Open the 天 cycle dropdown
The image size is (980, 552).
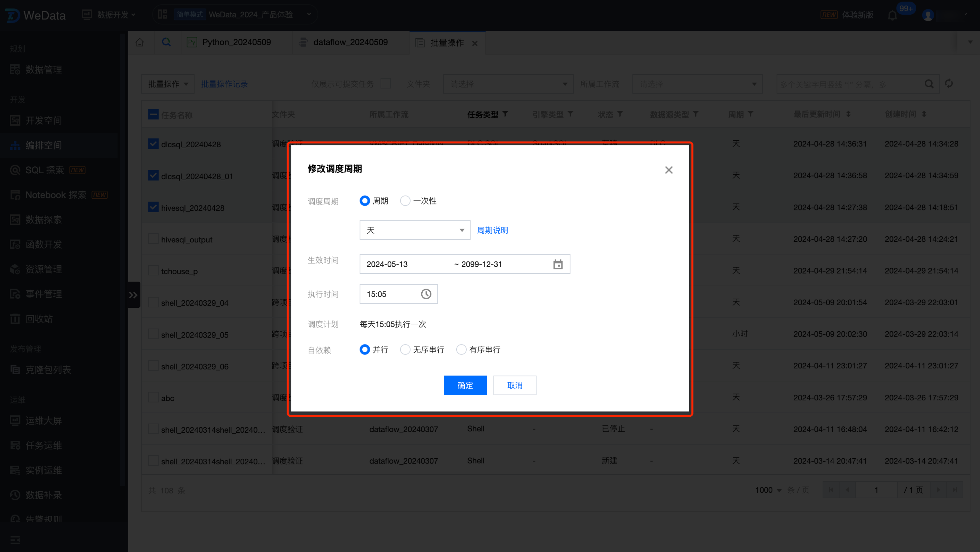(x=415, y=230)
